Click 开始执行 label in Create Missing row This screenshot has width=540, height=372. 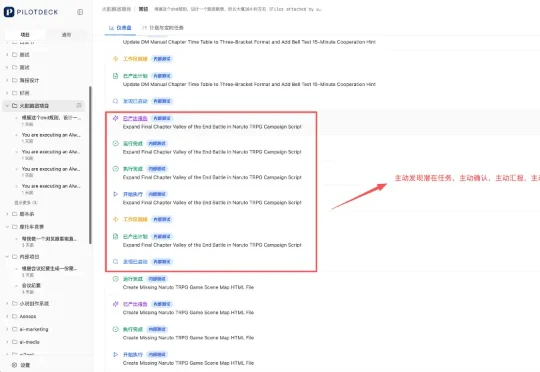point(133,354)
